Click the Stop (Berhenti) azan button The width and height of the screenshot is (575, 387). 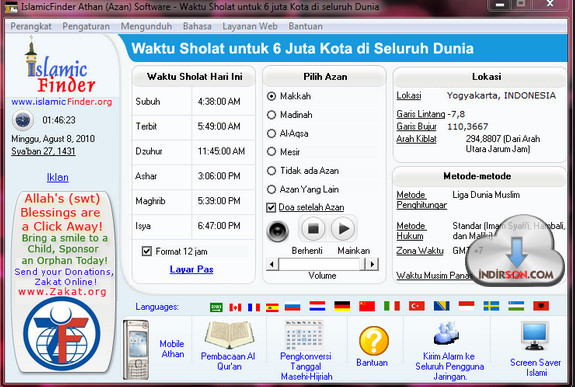tap(313, 229)
